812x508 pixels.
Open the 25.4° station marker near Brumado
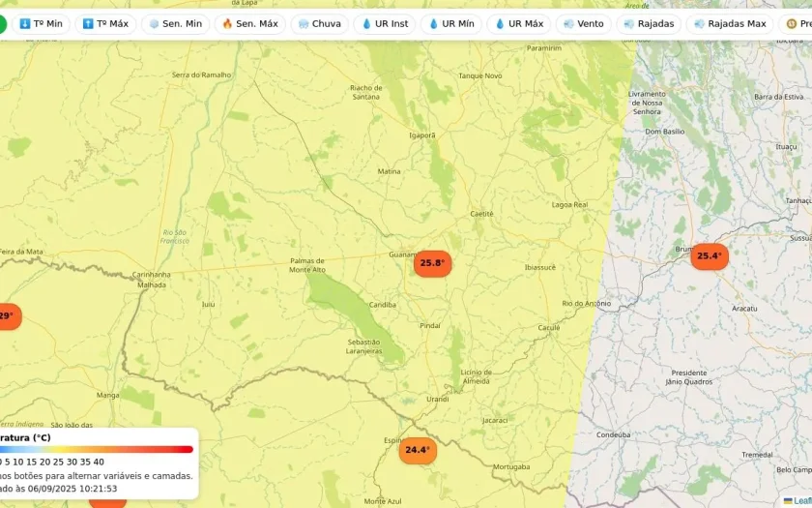pyautogui.click(x=710, y=256)
